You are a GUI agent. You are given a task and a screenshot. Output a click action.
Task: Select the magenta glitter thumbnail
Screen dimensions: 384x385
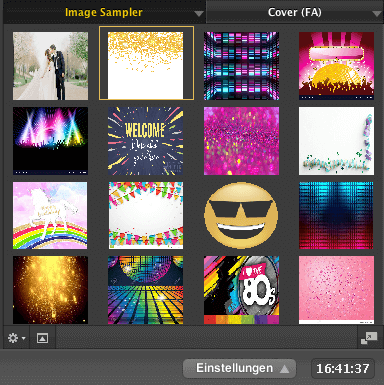pyautogui.click(x=241, y=141)
